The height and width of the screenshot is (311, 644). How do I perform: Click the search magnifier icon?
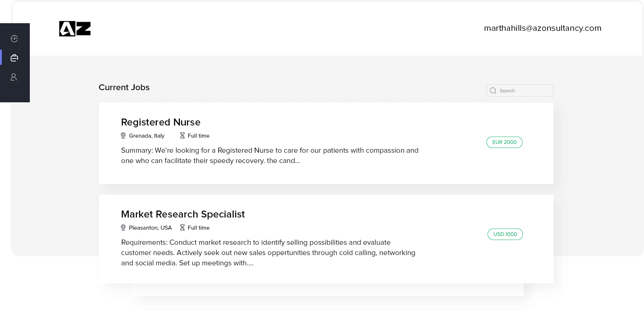click(x=493, y=91)
